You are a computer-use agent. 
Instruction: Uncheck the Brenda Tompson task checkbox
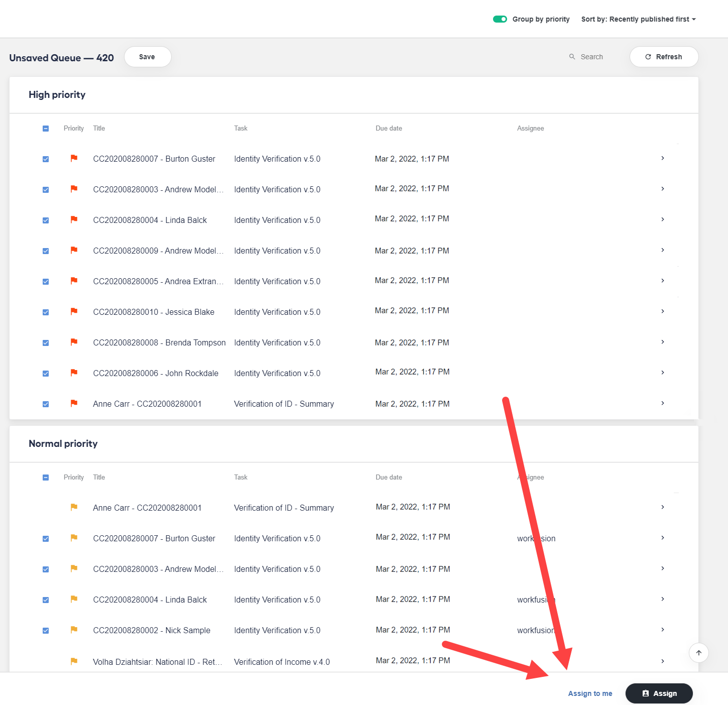coord(46,343)
